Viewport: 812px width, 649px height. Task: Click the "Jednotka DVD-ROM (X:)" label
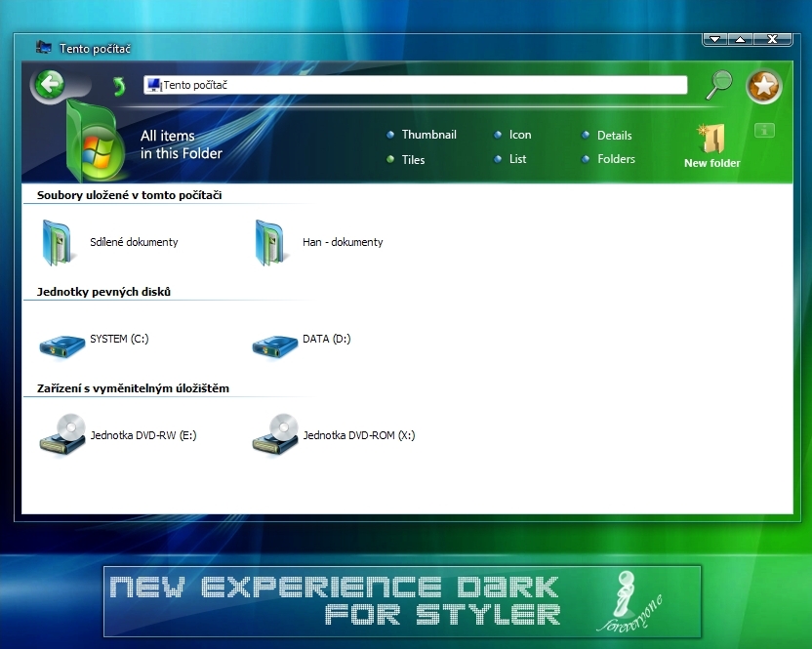(359, 435)
